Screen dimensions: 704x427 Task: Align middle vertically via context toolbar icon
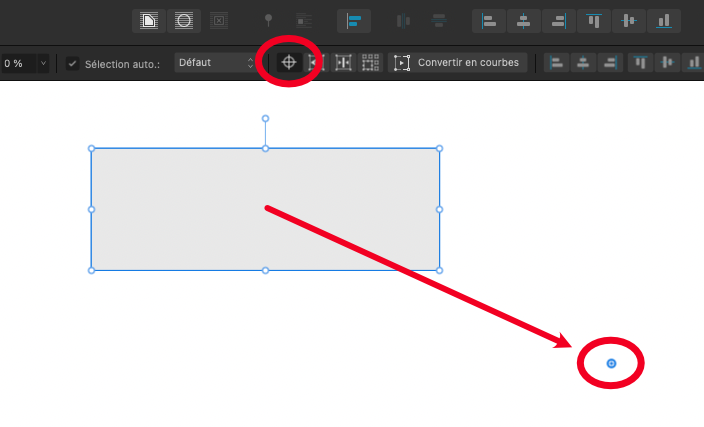pos(667,62)
